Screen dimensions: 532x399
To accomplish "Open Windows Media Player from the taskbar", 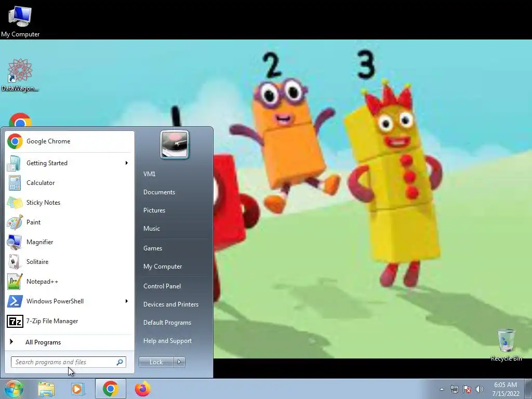I will pos(78,389).
